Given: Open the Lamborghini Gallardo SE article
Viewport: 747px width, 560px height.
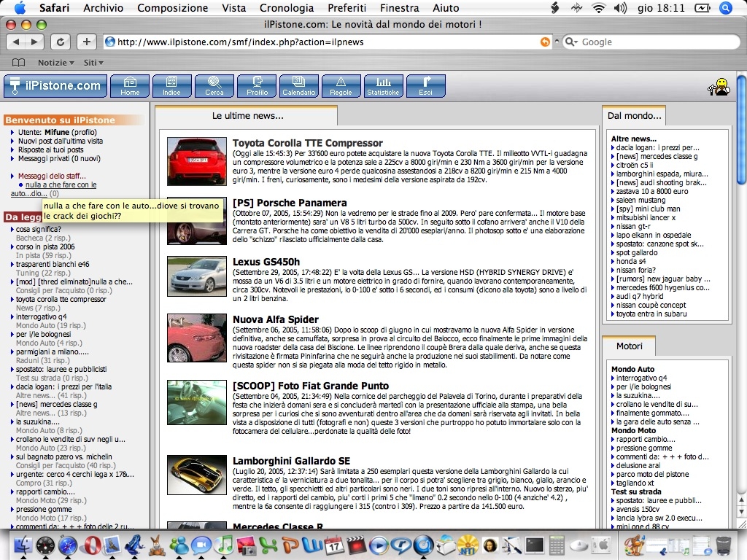Looking at the screenshot, I should (x=291, y=461).
